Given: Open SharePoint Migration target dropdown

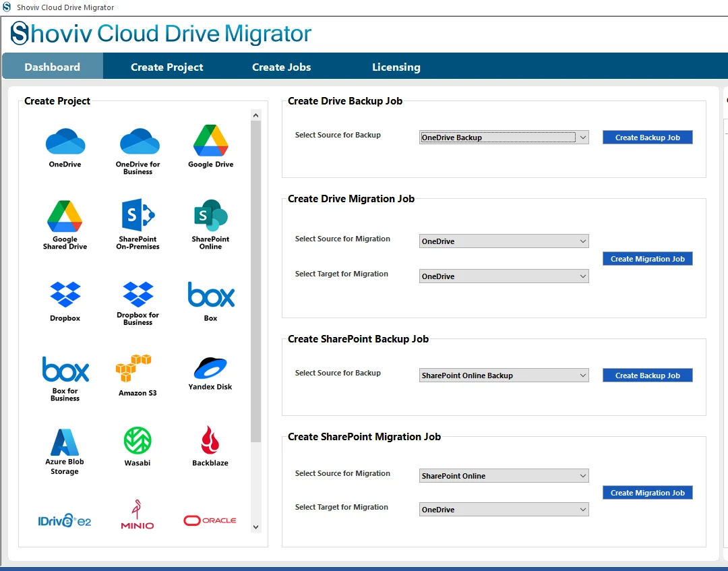Looking at the screenshot, I should pyautogui.click(x=504, y=509).
